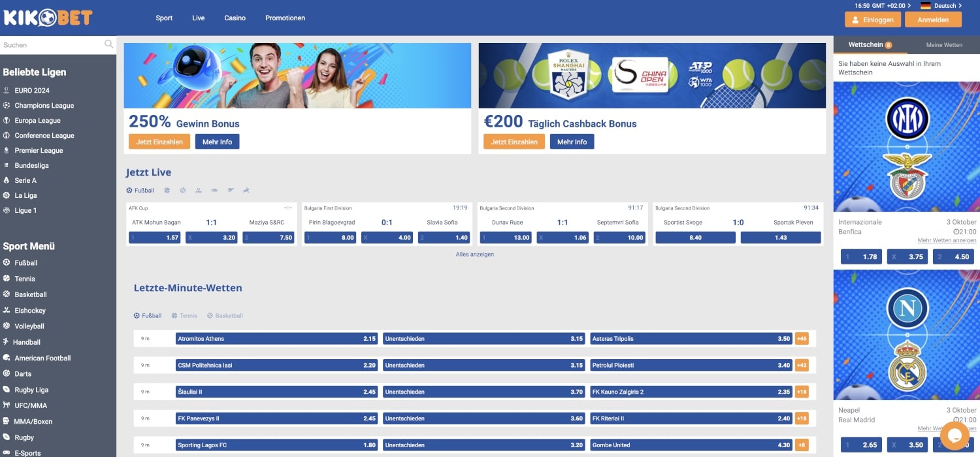Select Fußball tab under Letzte-Minute-Wetten
The width and height of the screenshot is (980, 457).
coord(148,316)
